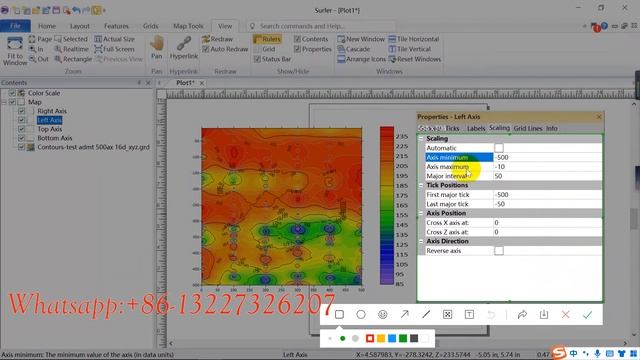640x360 pixels.
Task: Collapse the Axis Position section
Action: [x=421, y=213]
